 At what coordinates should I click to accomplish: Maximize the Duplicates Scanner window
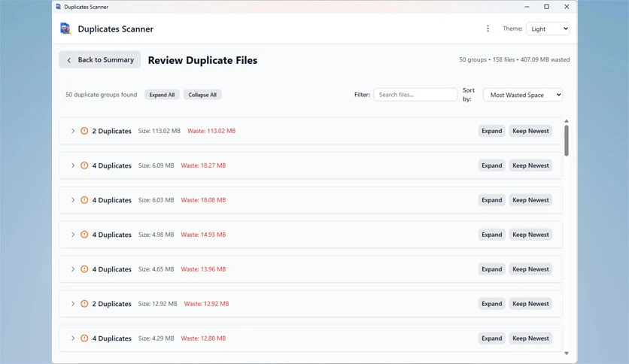(x=546, y=7)
